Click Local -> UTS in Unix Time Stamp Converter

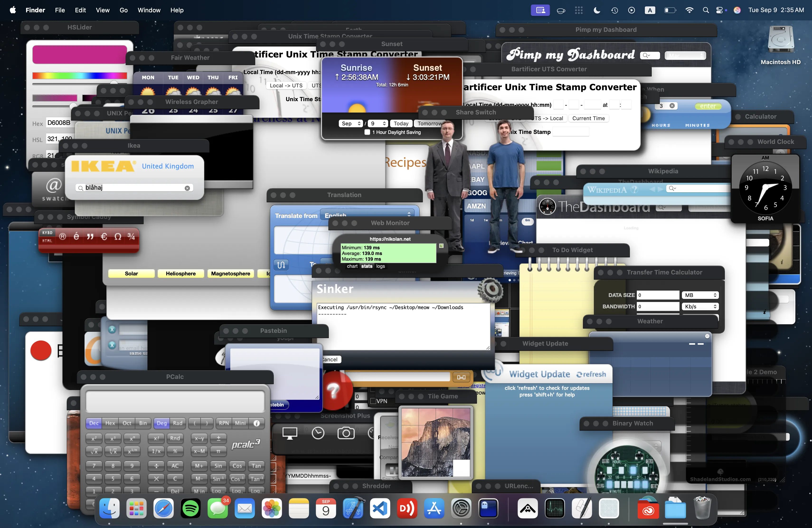pyautogui.click(x=286, y=86)
